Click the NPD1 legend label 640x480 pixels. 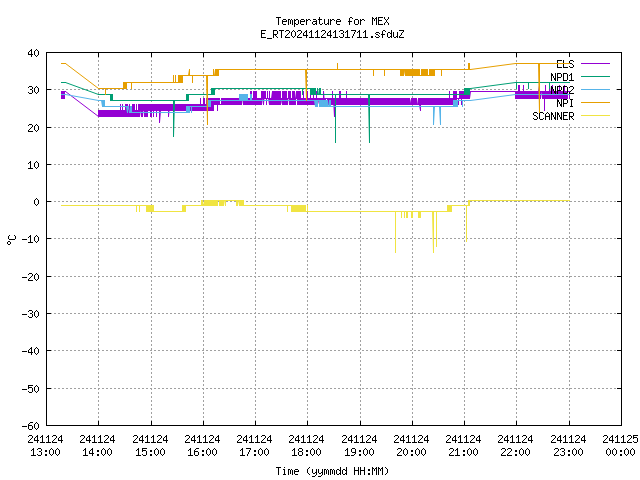coord(562,77)
